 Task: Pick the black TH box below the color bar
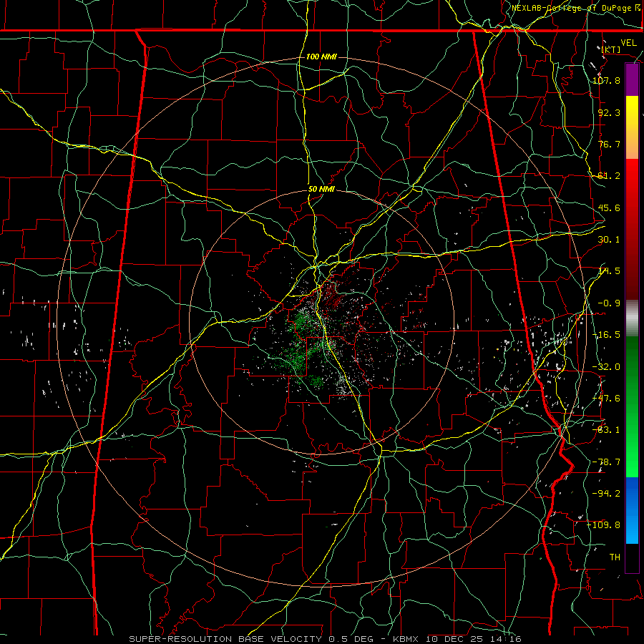click(632, 557)
